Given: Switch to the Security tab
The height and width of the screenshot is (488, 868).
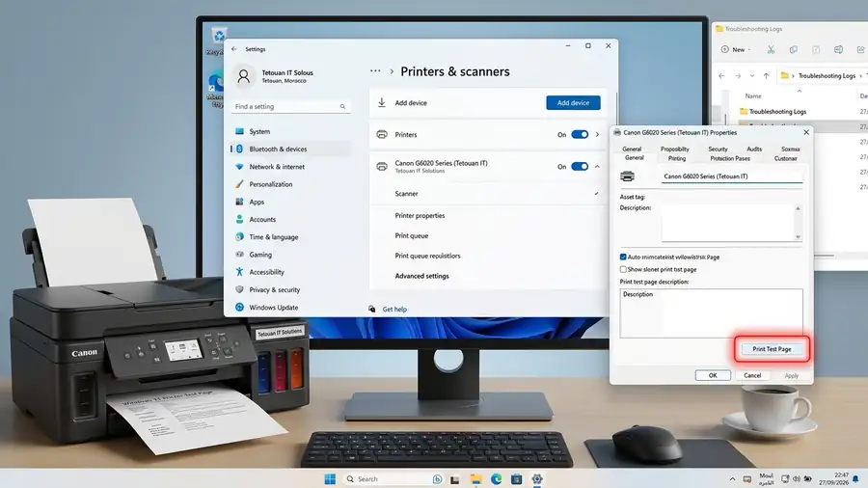Looking at the screenshot, I should (x=718, y=149).
